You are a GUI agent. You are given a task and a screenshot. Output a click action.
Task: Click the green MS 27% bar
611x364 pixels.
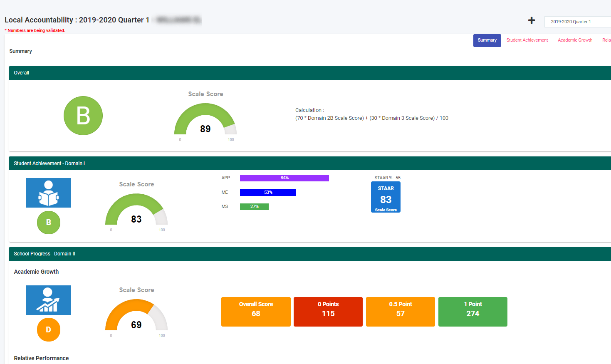(254, 207)
